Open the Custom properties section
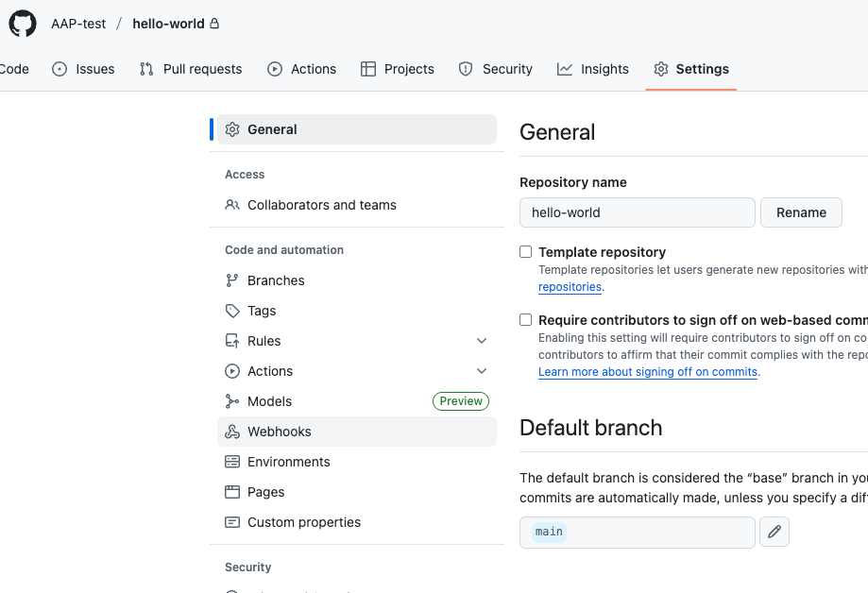The width and height of the screenshot is (868, 593). [303, 522]
